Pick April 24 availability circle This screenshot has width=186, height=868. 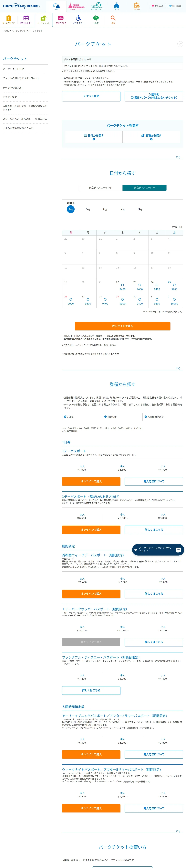(x=157, y=285)
